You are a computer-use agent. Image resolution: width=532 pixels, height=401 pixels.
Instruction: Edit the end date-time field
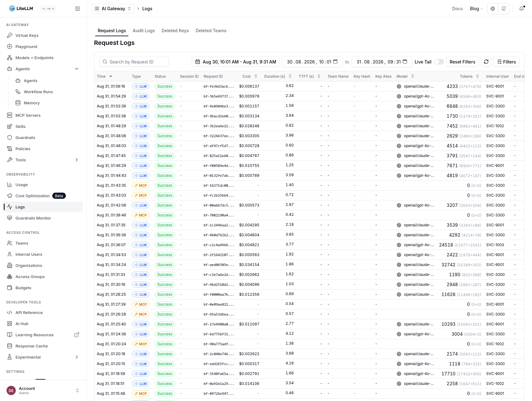click(382, 62)
